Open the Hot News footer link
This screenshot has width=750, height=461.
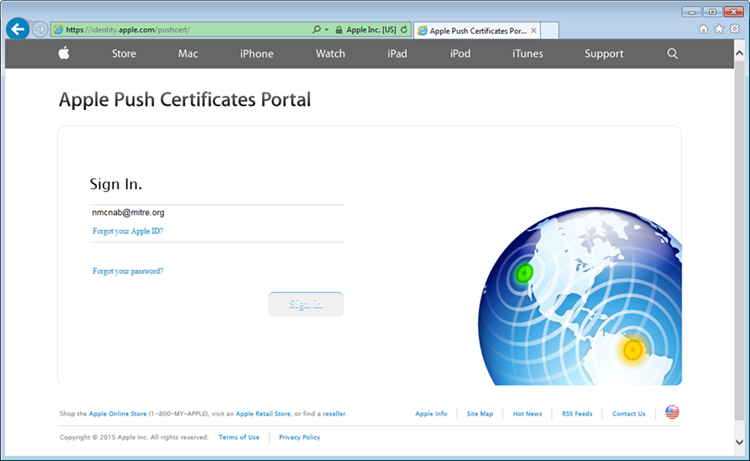(x=527, y=414)
